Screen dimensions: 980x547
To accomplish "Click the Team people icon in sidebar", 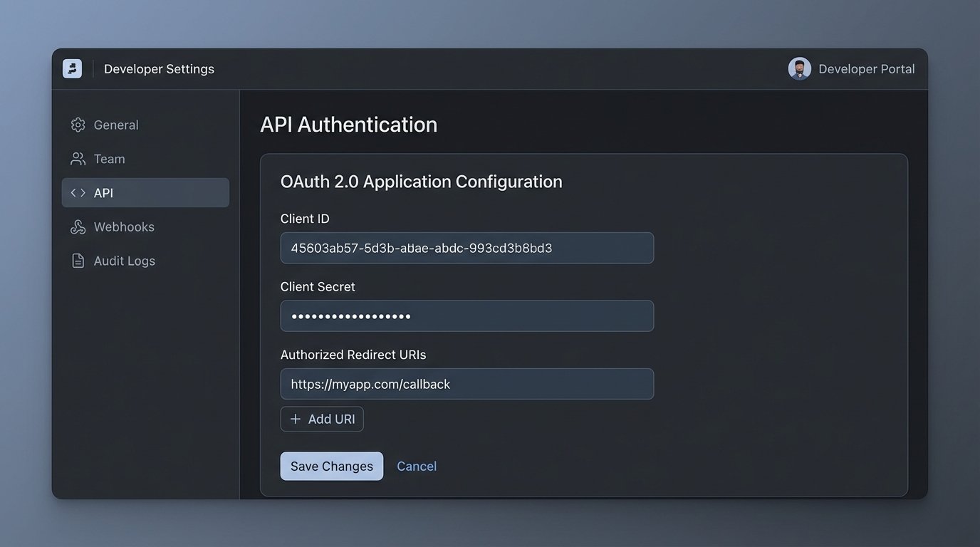I will point(78,158).
